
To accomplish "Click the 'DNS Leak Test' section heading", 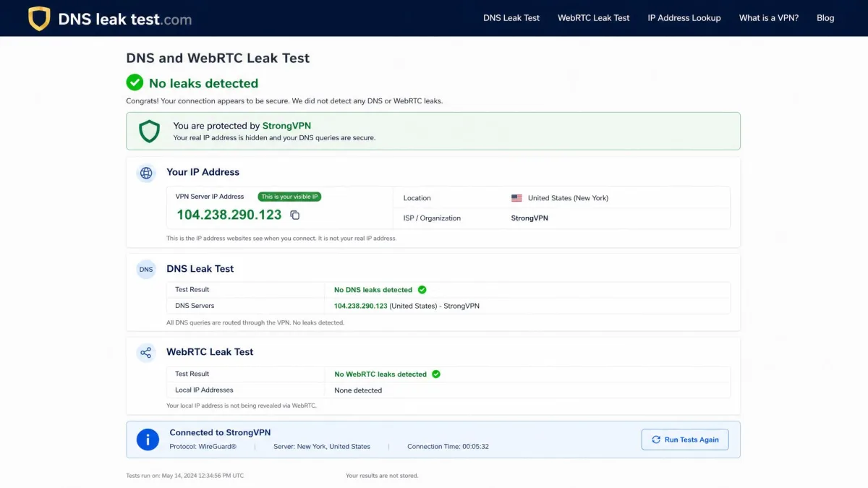I will [x=200, y=269].
